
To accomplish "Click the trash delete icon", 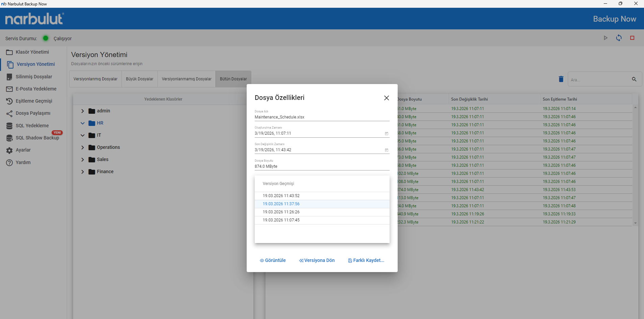I will point(561,79).
